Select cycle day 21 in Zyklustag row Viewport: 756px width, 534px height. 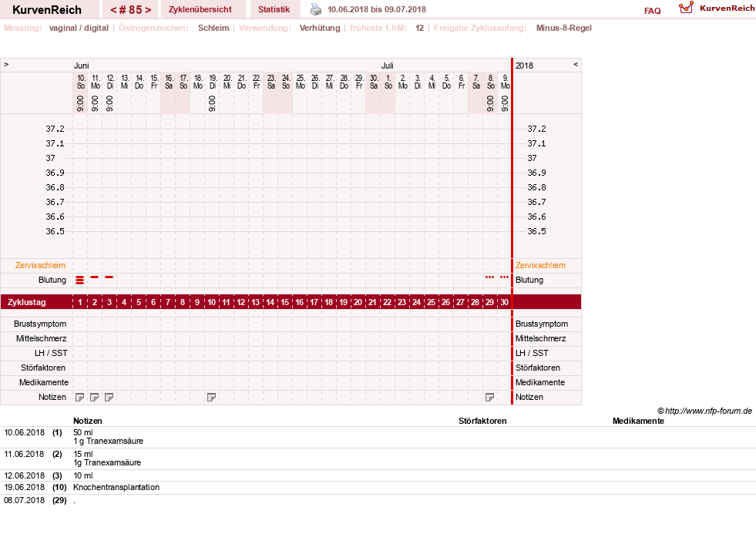coord(372,302)
